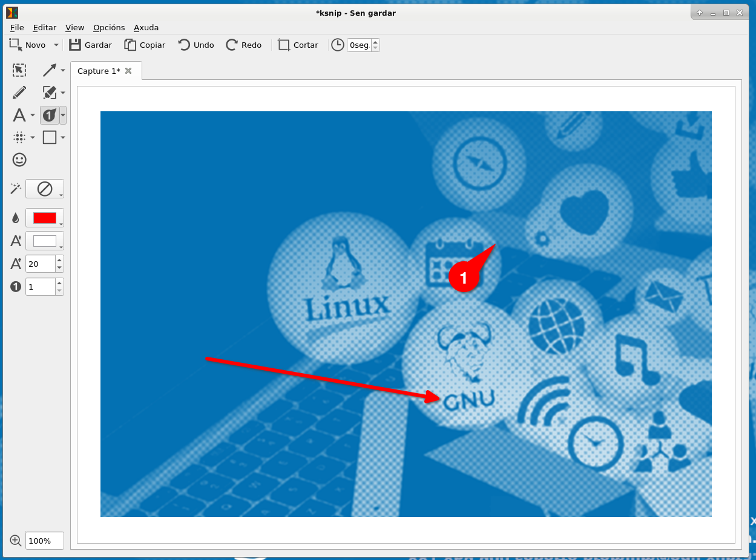Image resolution: width=756 pixels, height=560 pixels.
Task: Open the image effect dropdown
Action: tap(45, 189)
